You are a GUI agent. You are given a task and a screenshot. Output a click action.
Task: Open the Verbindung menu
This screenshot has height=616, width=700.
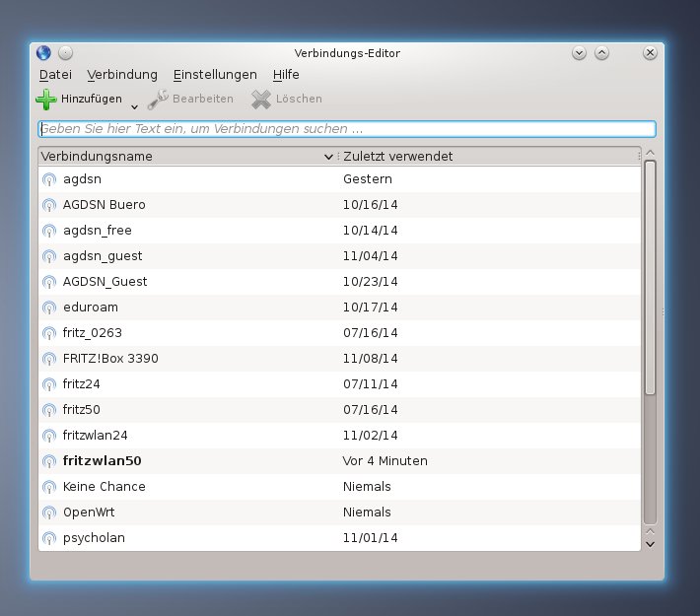click(x=122, y=75)
